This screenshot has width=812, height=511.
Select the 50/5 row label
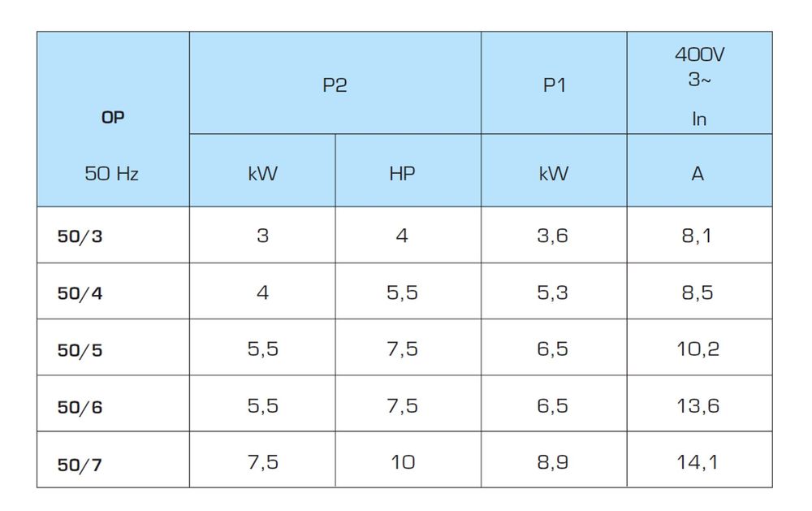80,350
